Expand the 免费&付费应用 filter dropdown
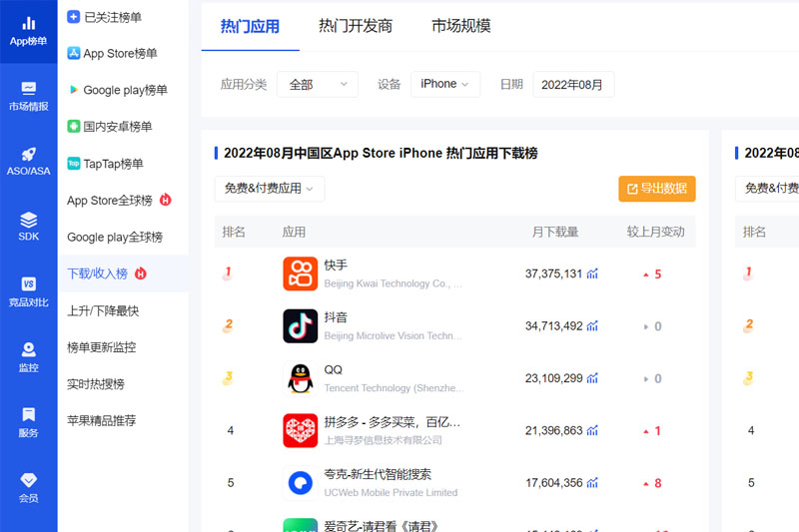 point(269,189)
